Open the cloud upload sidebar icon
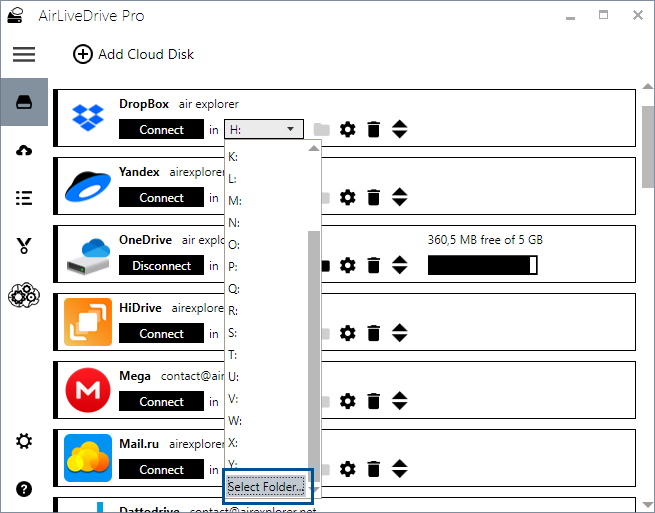The width and height of the screenshot is (655, 513). click(24, 150)
